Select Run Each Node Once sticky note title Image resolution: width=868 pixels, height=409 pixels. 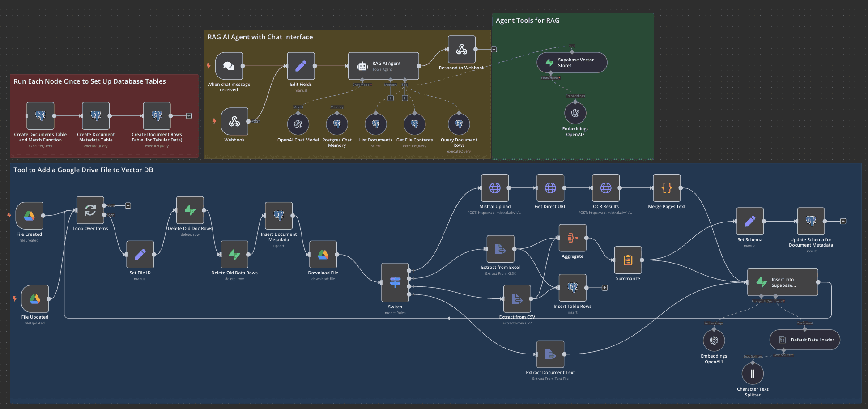[89, 81]
